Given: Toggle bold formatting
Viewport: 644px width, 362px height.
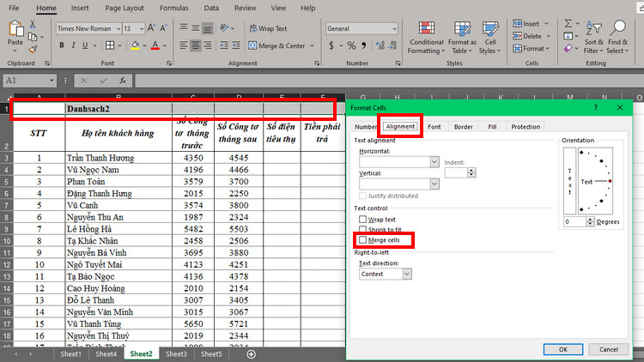Looking at the screenshot, I should click(x=62, y=45).
